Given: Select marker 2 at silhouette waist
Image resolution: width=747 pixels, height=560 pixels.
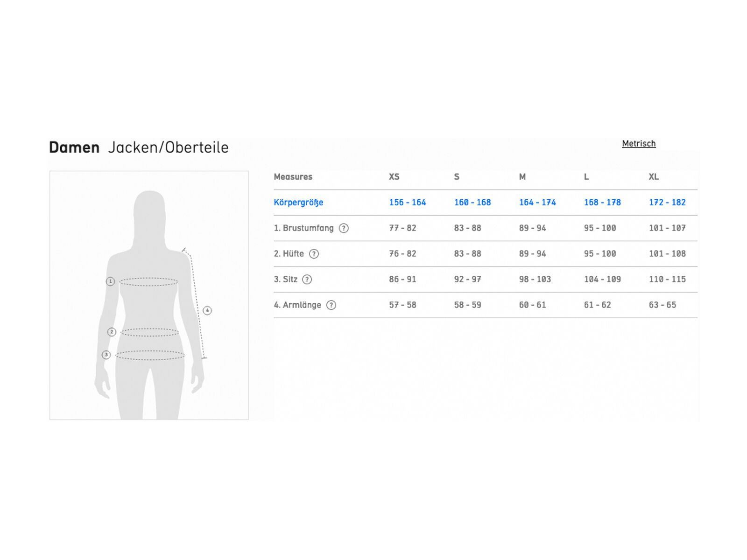Looking at the screenshot, I should pyautogui.click(x=112, y=332).
